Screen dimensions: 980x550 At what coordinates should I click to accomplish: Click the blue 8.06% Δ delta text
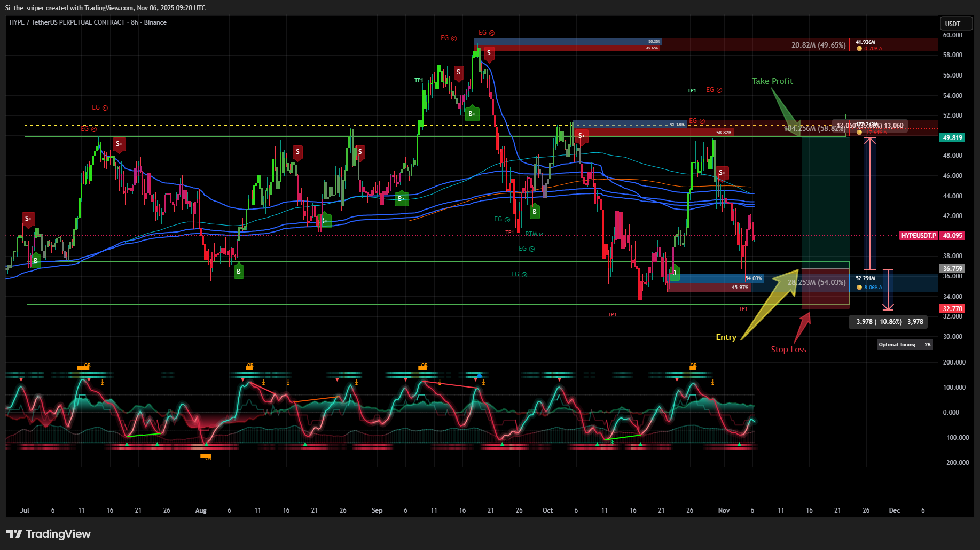click(x=873, y=288)
